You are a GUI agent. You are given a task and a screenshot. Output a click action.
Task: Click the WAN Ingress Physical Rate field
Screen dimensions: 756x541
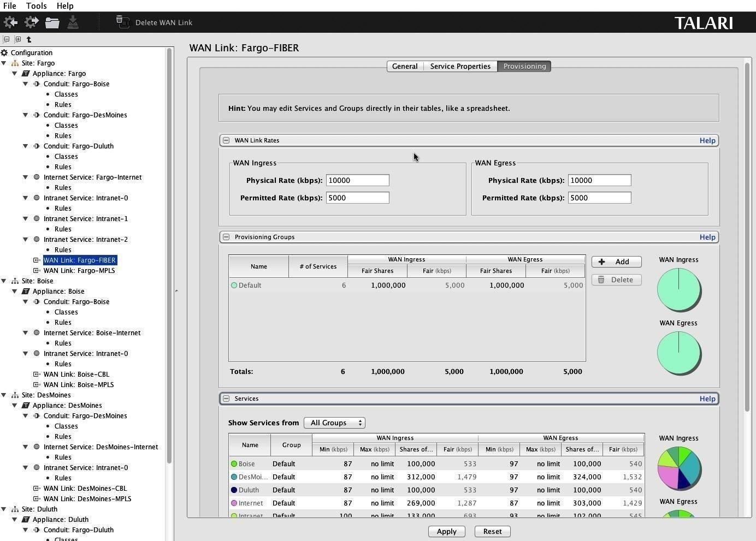pyautogui.click(x=358, y=181)
